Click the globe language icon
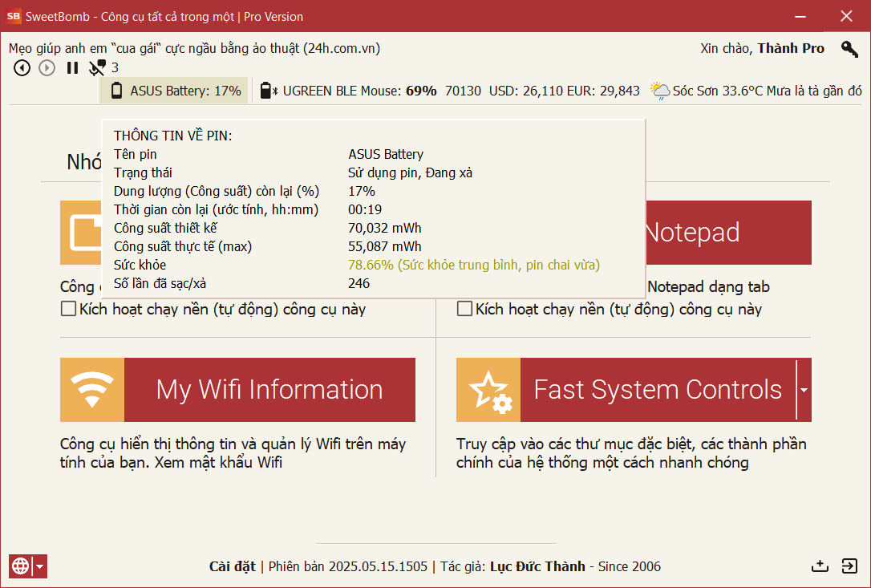Image resolution: width=871 pixels, height=588 pixels. tap(20, 566)
